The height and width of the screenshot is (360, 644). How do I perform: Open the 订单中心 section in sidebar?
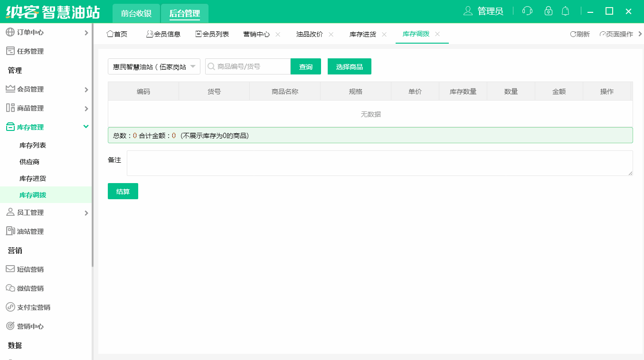coord(28,32)
